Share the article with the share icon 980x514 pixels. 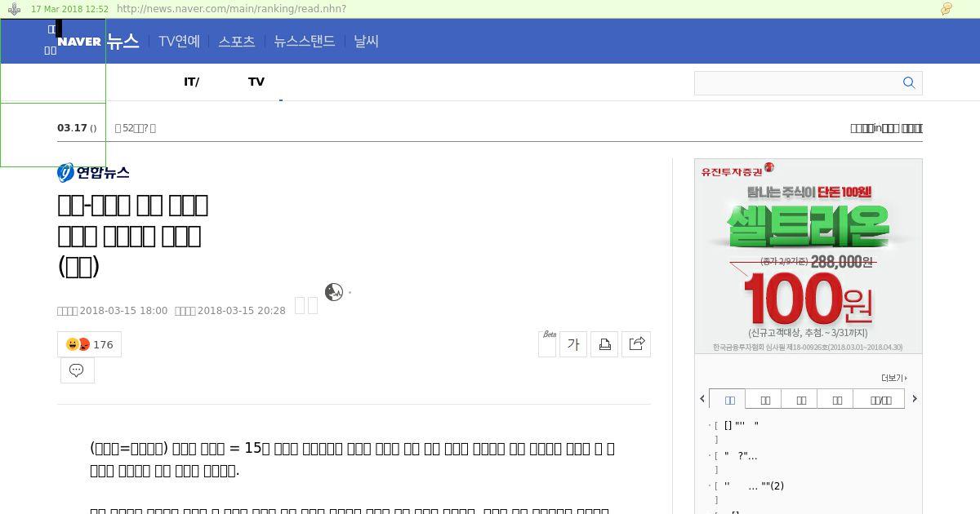tap(636, 344)
